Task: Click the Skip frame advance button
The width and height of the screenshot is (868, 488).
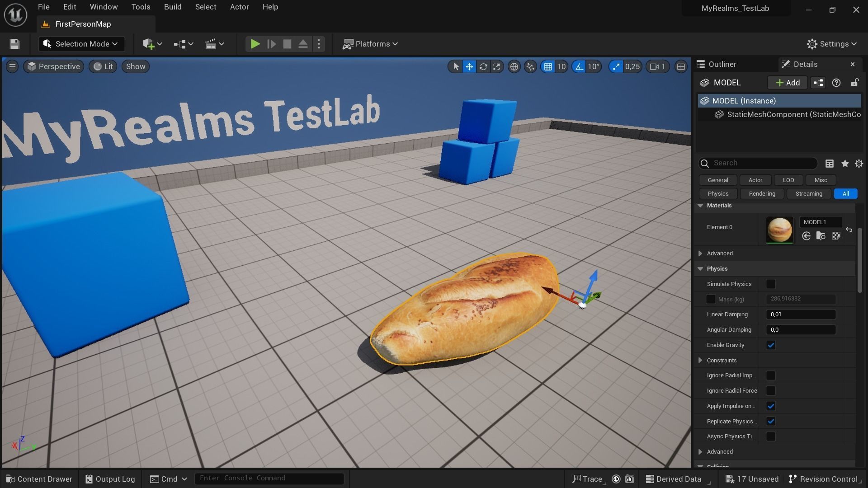Action: click(x=271, y=44)
